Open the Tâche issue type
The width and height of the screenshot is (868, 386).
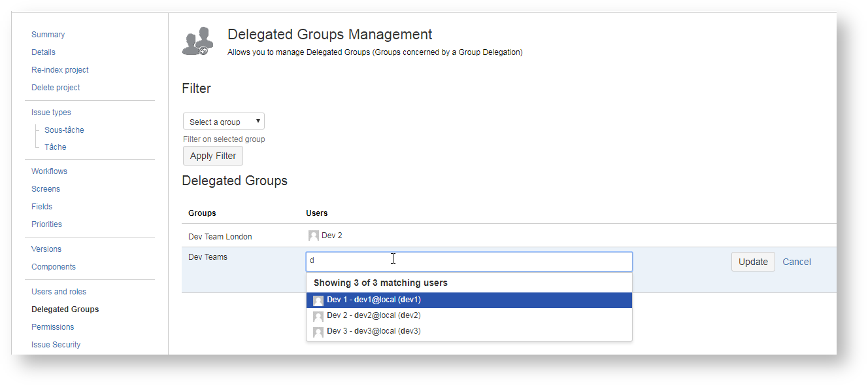click(x=55, y=147)
